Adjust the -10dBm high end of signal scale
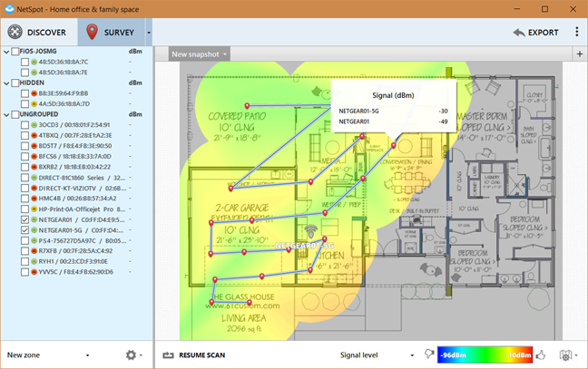 519,354
